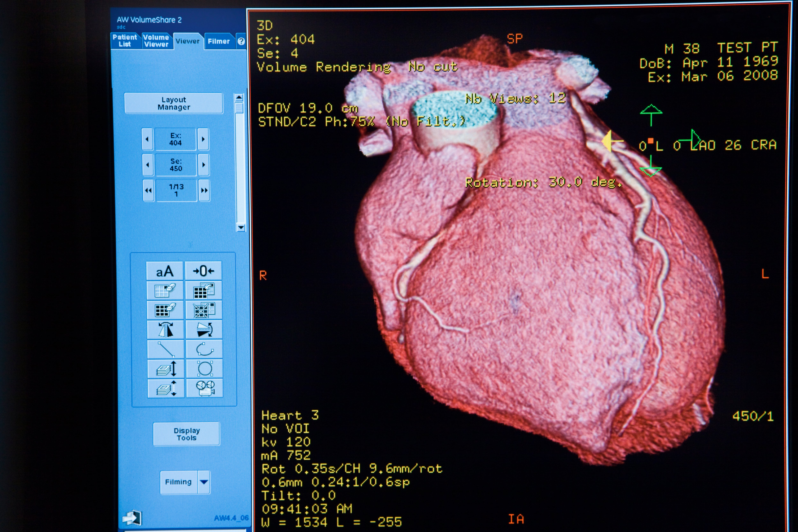Skip forward with double right arrows
This screenshot has height=532, width=798.
pyautogui.click(x=204, y=190)
